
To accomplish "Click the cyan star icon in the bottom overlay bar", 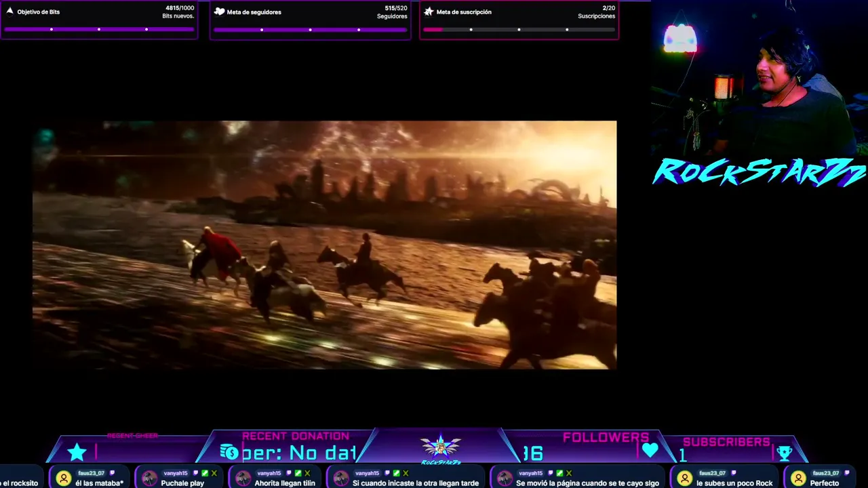I will tap(77, 452).
